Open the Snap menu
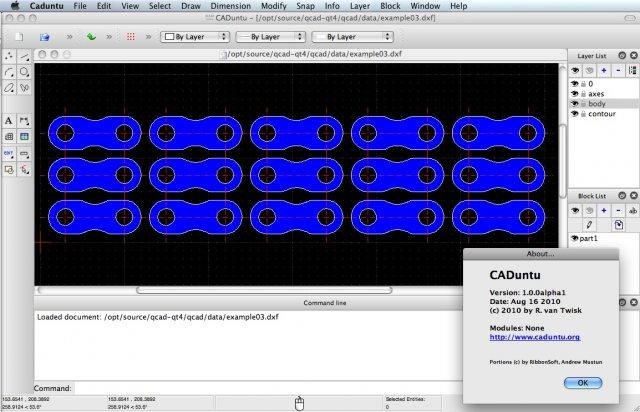This screenshot has width=640, height=412. (x=305, y=6)
